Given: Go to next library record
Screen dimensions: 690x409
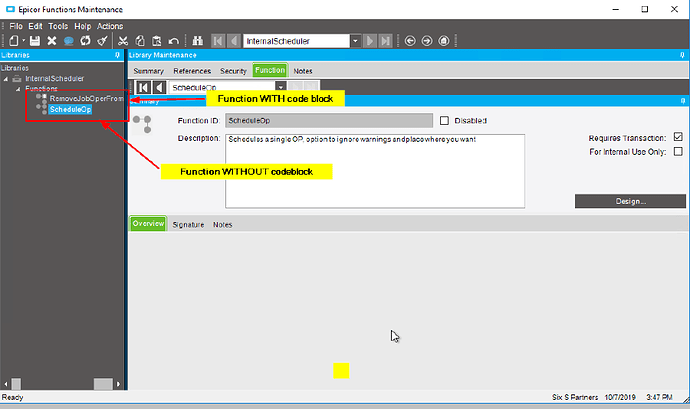Looking at the screenshot, I should [370, 41].
